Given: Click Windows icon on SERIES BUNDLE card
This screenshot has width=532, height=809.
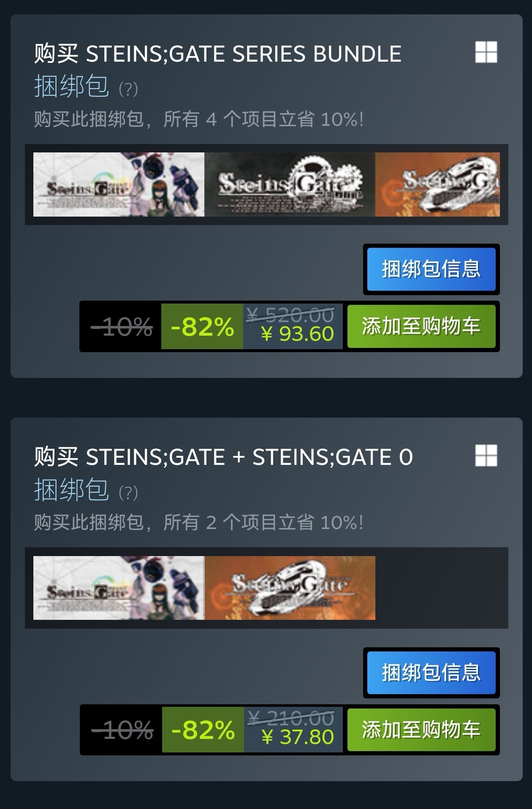Looking at the screenshot, I should coord(486,52).
